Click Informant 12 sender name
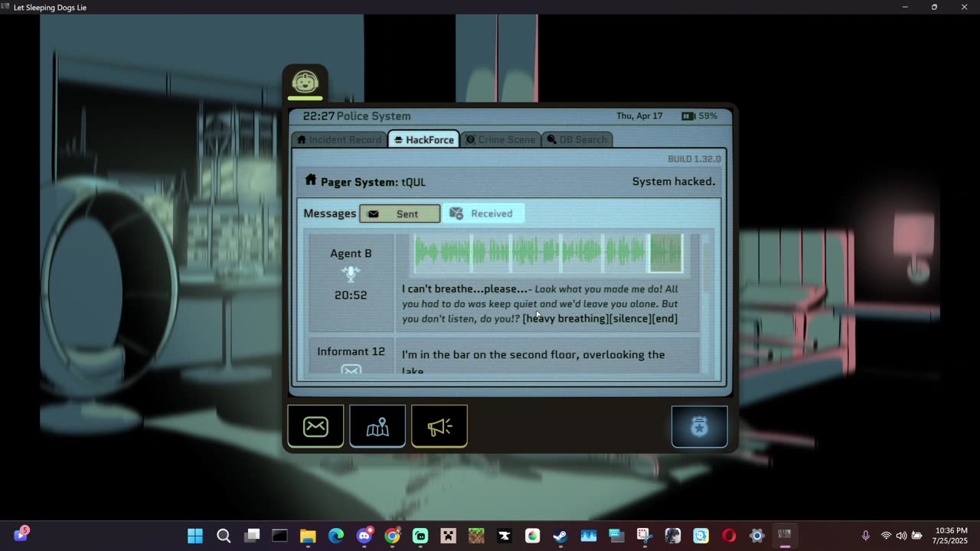 pyautogui.click(x=351, y=351)
